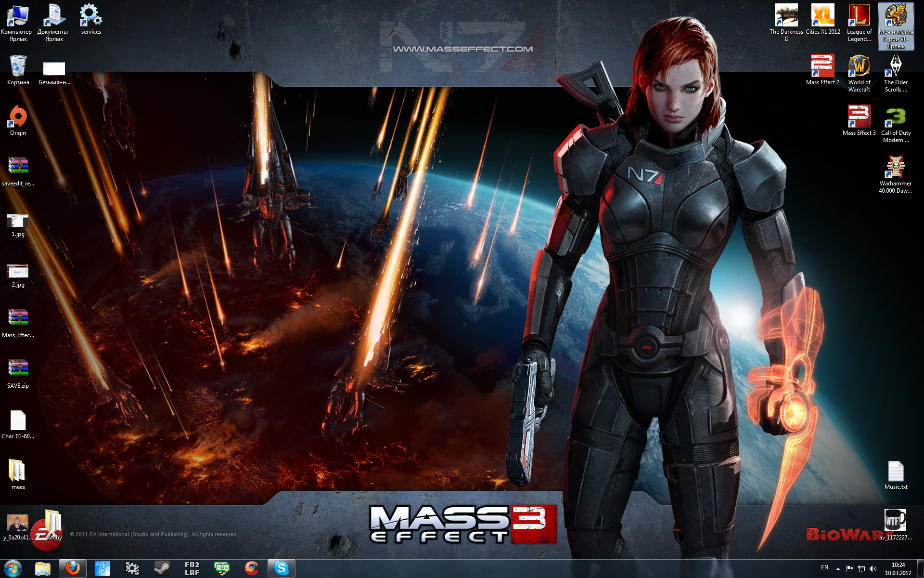This screenshot has height=578, width=924.
Task: Open the gears icon pinned to taskbar
Action: (132, 569)
